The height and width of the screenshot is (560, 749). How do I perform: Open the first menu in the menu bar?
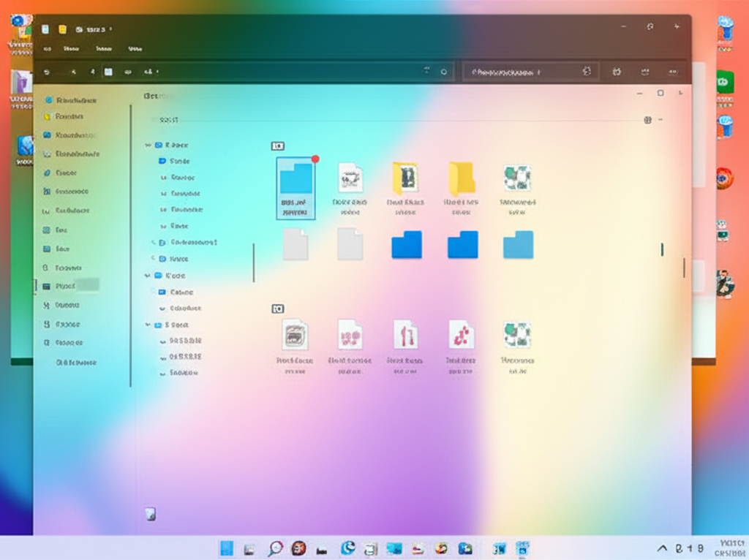point(48,49)
